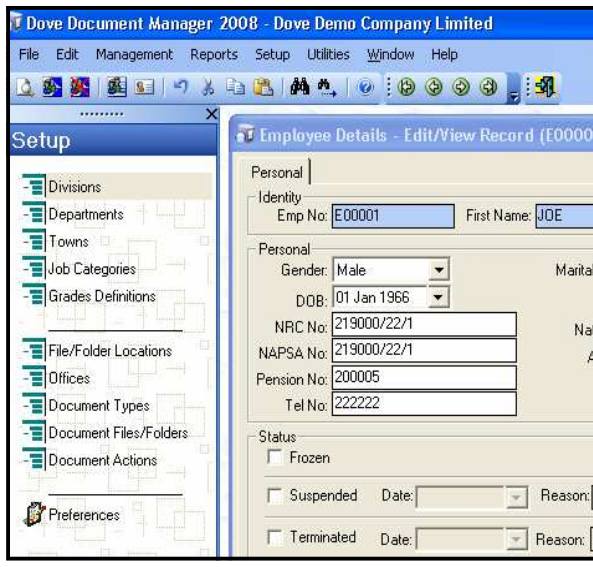Click the NRC No input field
Viewport: 593px width, 567px height.
tap(424, 324)
